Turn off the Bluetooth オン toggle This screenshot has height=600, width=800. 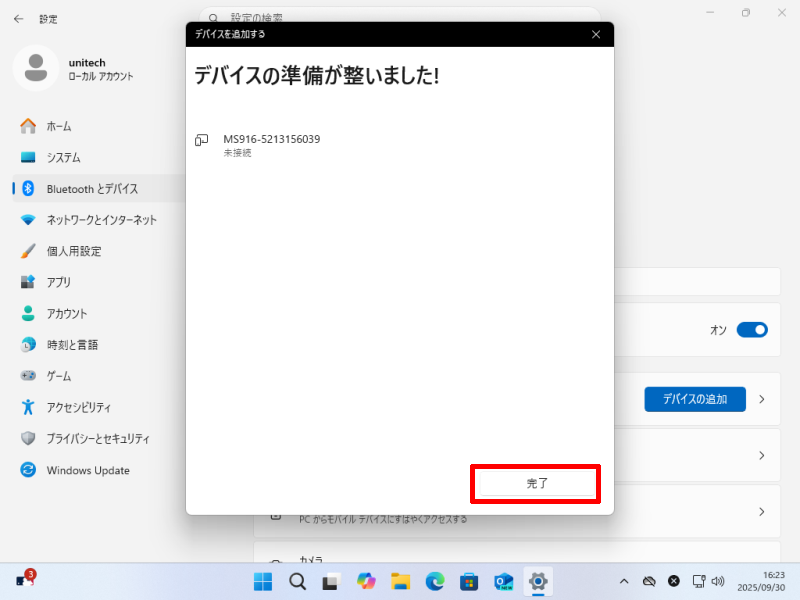pos(752,330)
